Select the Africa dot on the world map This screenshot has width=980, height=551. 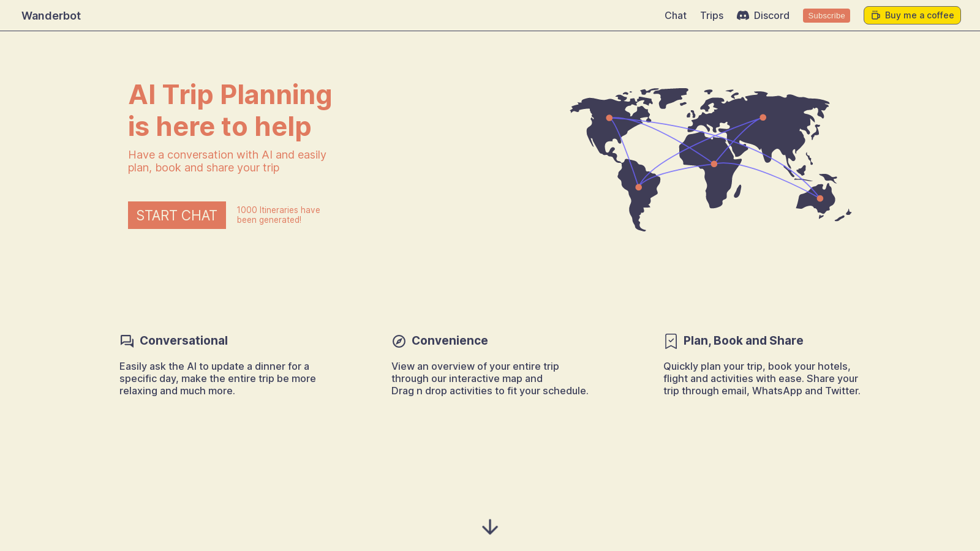(714, 164)
